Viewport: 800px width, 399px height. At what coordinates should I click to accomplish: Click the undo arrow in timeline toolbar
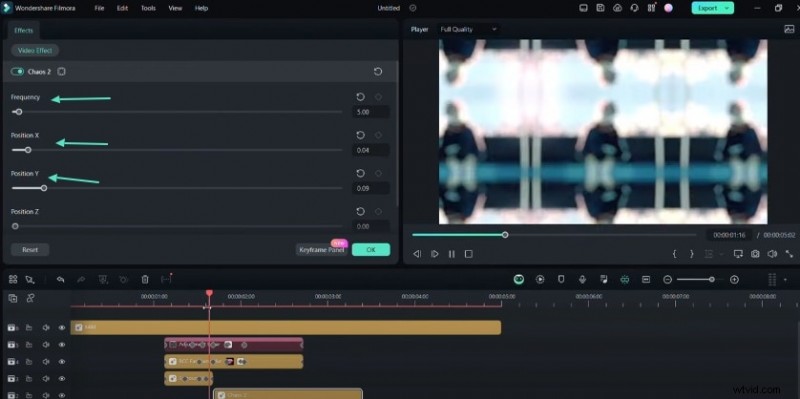60,279
